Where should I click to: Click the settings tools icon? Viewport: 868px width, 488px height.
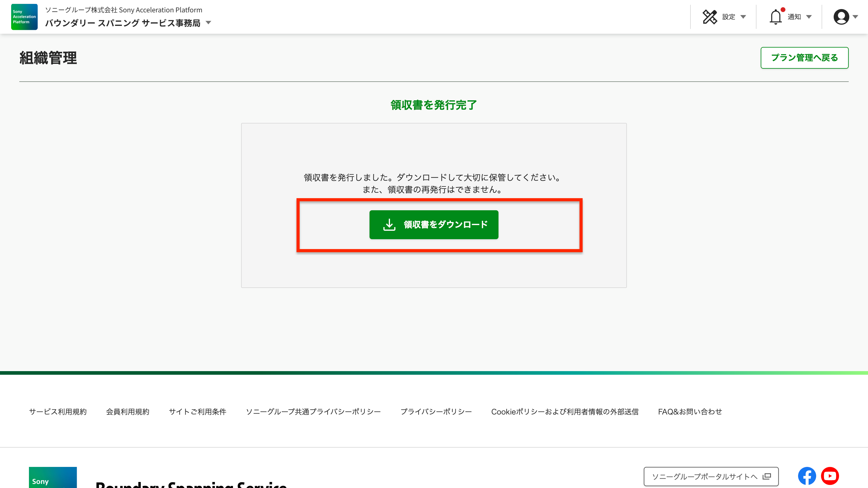710,17
